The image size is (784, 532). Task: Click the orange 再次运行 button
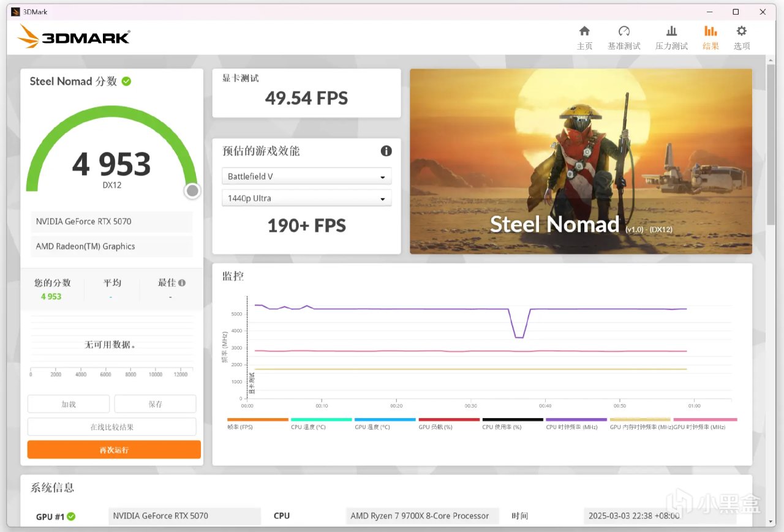pos(114,449)
